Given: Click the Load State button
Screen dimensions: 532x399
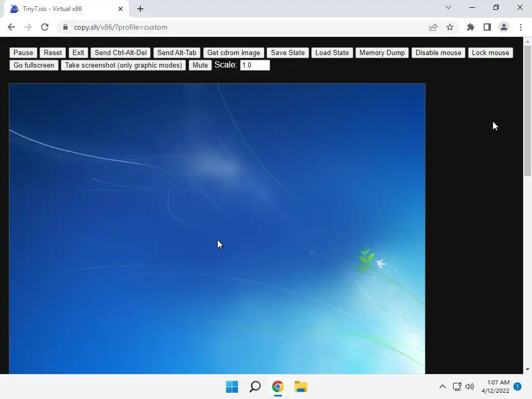Looking at the screenshot, I should tap(332, 52).
